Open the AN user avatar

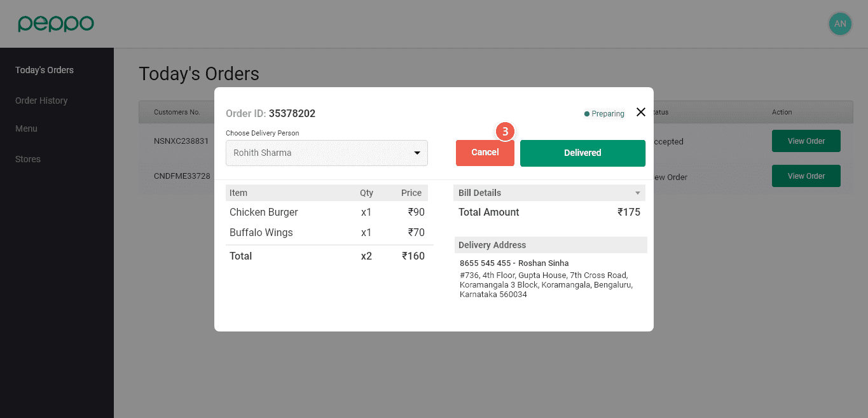(x=840, y=24)
